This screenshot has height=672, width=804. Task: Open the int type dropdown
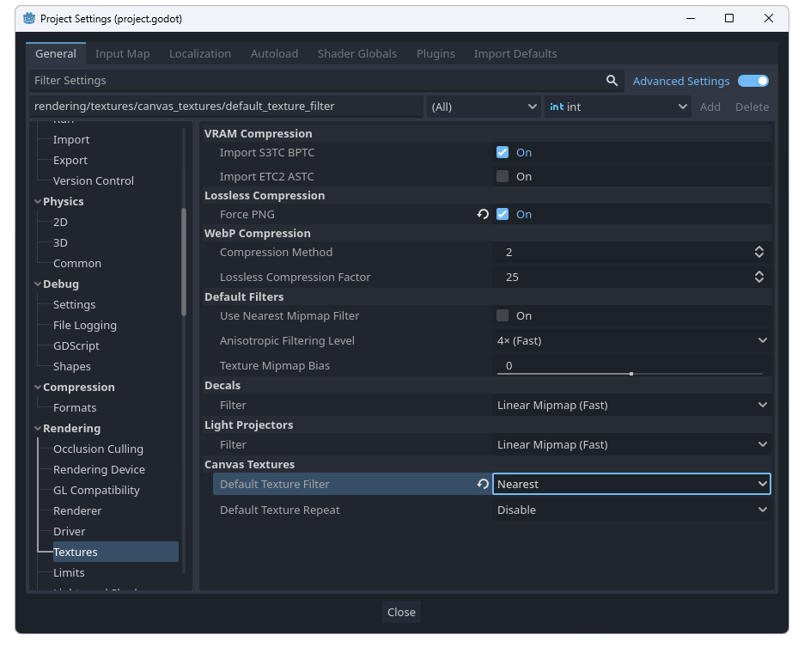(618, 107)
